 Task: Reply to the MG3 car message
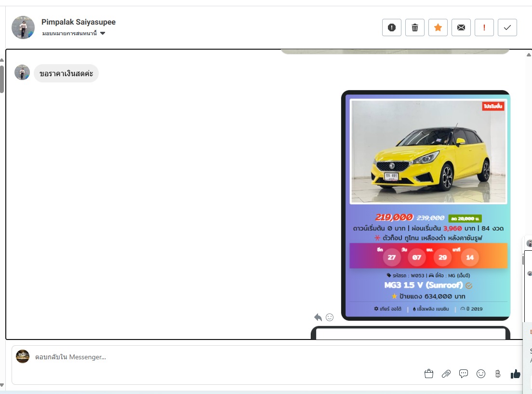(318, 317)
